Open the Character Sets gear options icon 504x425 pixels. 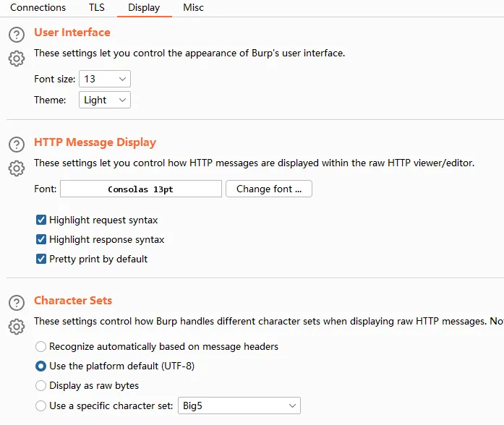click(x=17, y=327)
